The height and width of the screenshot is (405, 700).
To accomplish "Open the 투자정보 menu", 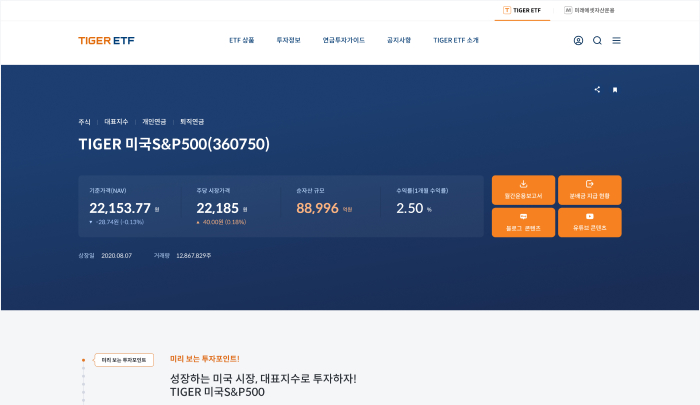I will pyautogui.click(x=288, y=40).
